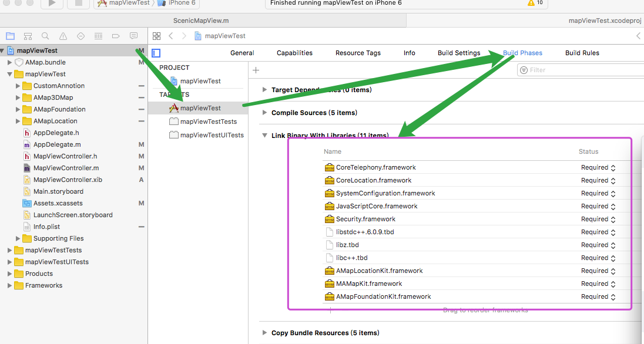Image resolution: width=644 pixels, height=344 pixels.
Task: Click the libz.tbd file icon
Action: tap(330, 245)
